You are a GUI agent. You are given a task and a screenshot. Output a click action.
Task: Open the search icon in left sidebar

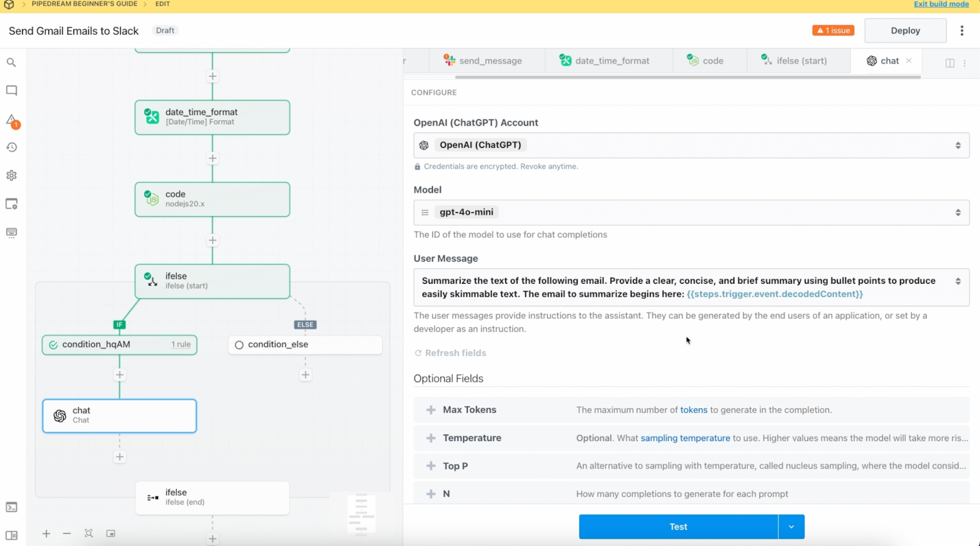coord(11,63)
